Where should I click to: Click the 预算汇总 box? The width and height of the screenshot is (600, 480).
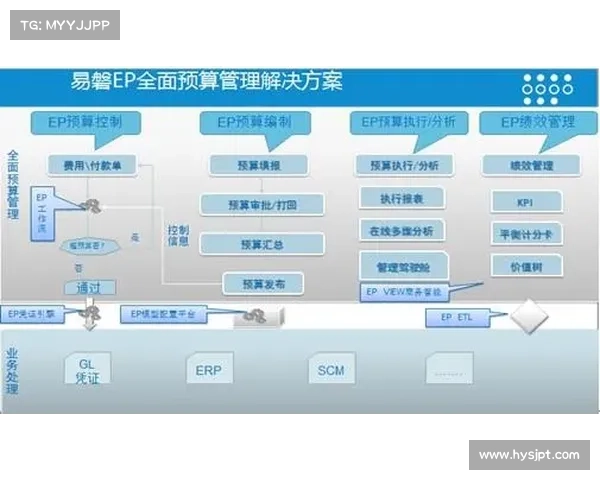262,244
